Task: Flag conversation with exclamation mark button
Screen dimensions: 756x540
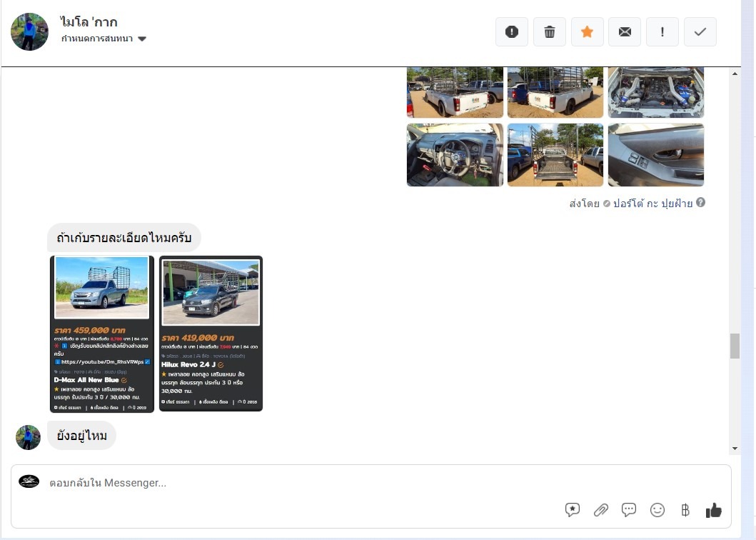Action: pos(662,32)
